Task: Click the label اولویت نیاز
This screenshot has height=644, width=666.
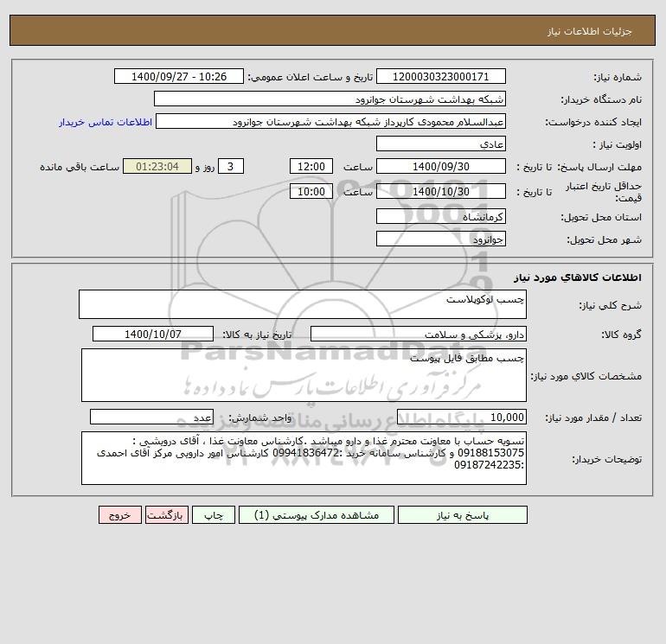Action: (x=618, y=144)
